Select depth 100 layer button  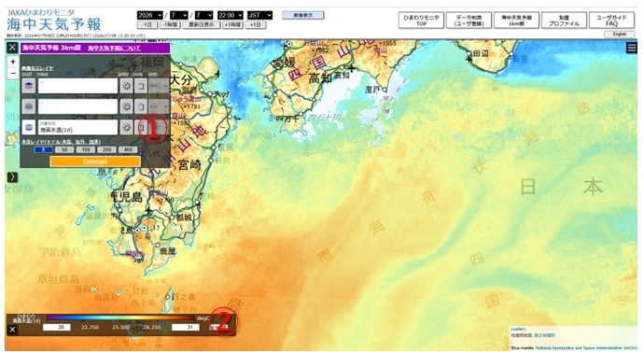point(86,150)
